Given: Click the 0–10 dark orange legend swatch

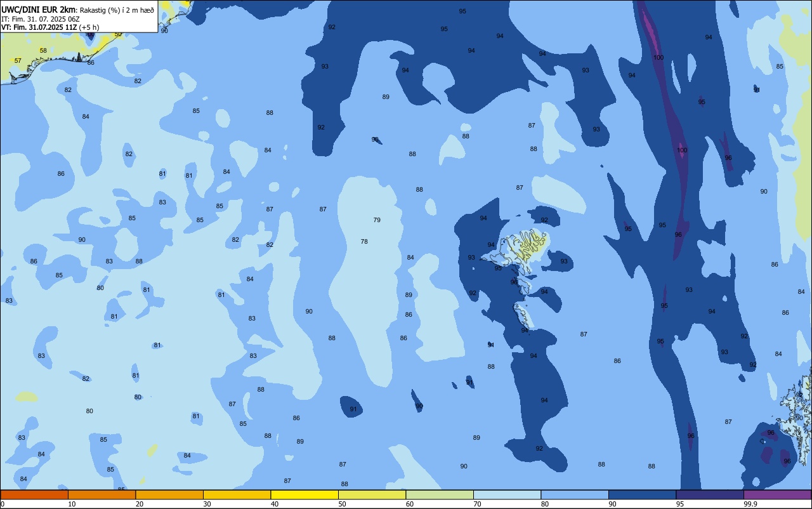Looking at the screenshot, I should tap(34, 494).
